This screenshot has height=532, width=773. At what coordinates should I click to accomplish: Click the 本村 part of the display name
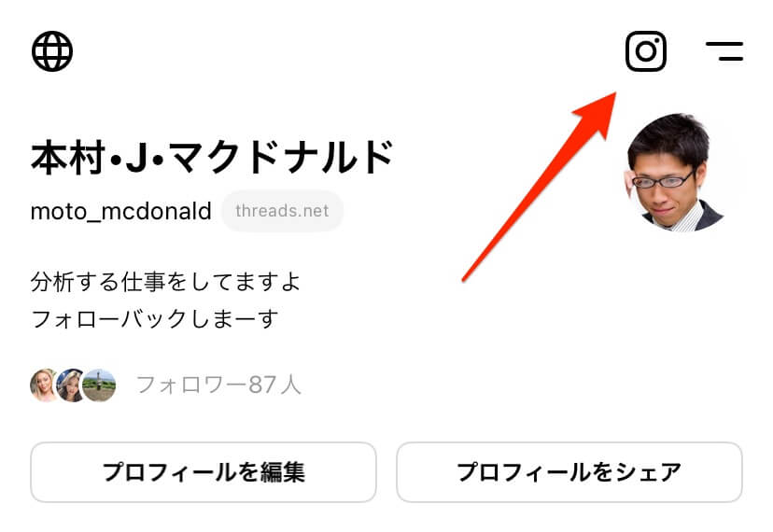coord(67,158)
